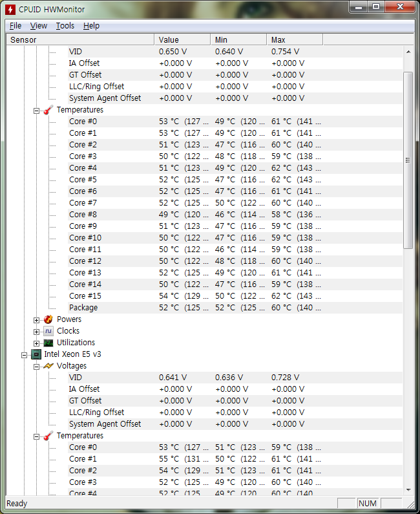
Task: Click the Powers flame icon
Action: [48, 319]
